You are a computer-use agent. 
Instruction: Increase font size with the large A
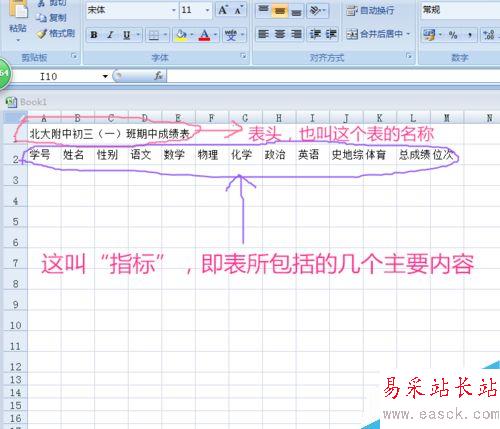(223, 10)
